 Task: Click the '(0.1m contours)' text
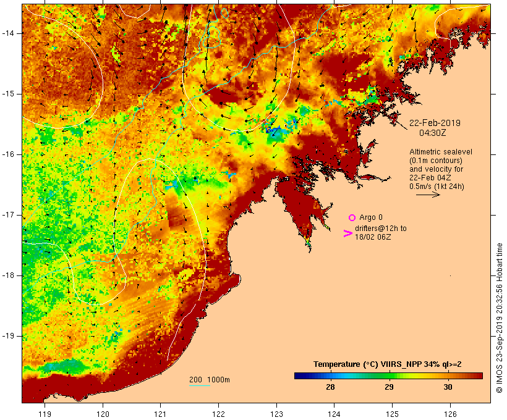[x=436, y=161]
